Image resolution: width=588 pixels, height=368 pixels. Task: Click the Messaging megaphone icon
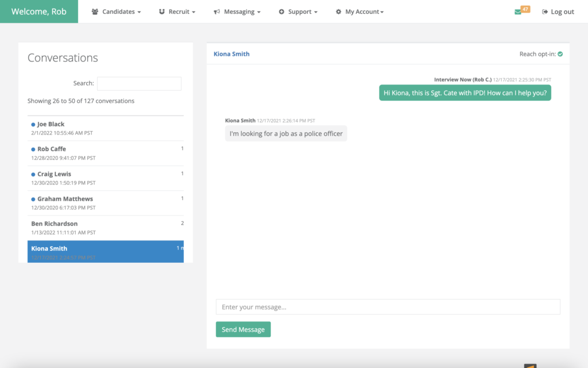pos(216,11)
